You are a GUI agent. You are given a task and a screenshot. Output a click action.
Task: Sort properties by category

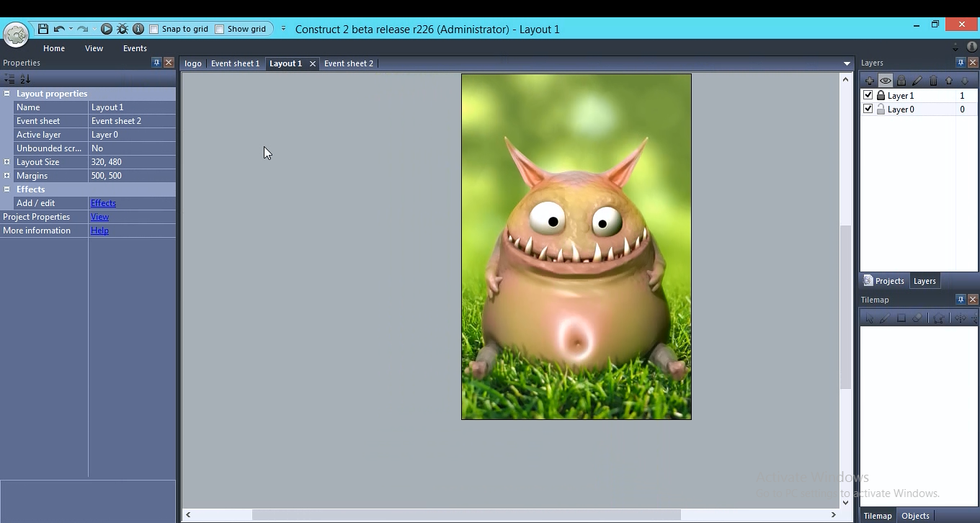click(9, 79)
